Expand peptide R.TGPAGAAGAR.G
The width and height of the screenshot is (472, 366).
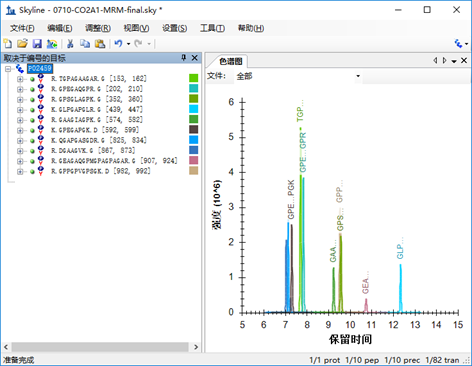(20, 79)
